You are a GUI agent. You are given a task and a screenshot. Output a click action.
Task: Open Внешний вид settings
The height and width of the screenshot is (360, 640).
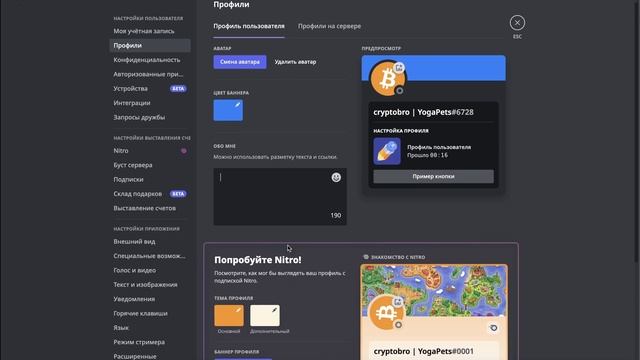(150, 242)
